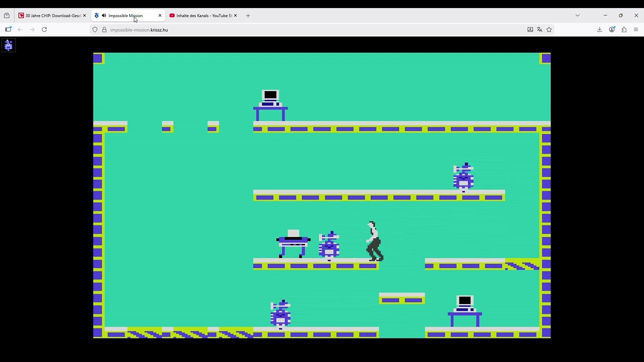Click the robot on upper right platform
This screenshot has width=644, height=362.
(463, 177)
